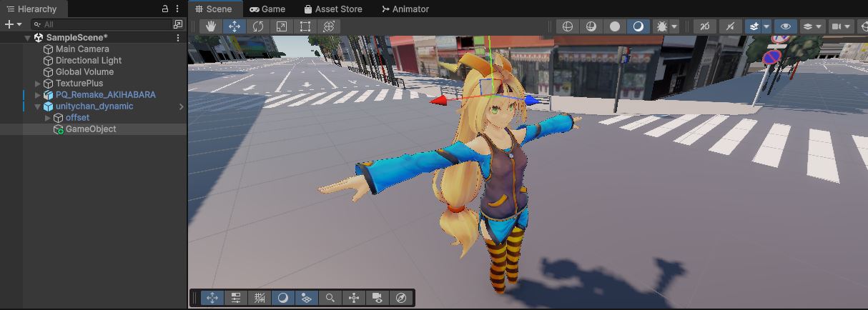This screenshot has width=868, height=310.
Task: Toggle scene lighting button
Action: point(729,26)
